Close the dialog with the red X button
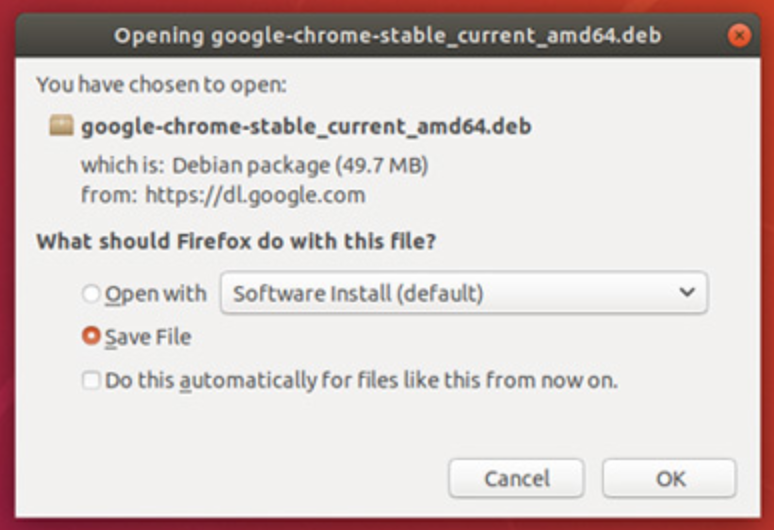 739,36
